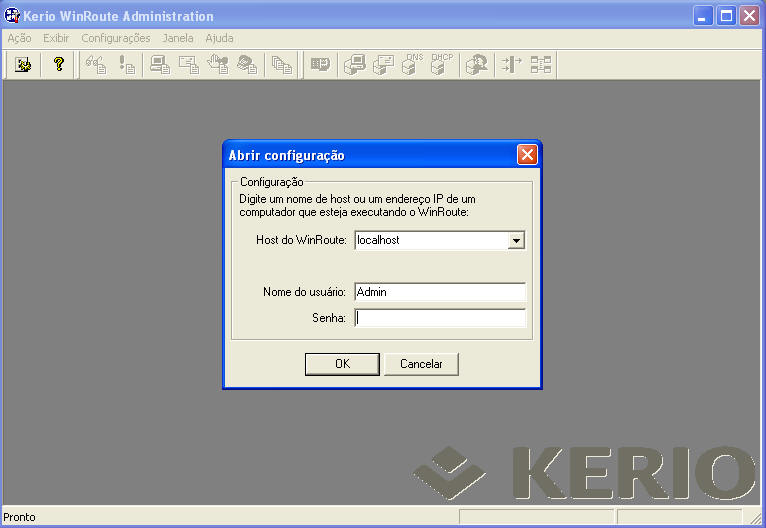This screenshot has height=528, width=766.
Task: Click the connect-to-host toolbar icon
Action: pos(23,65)
